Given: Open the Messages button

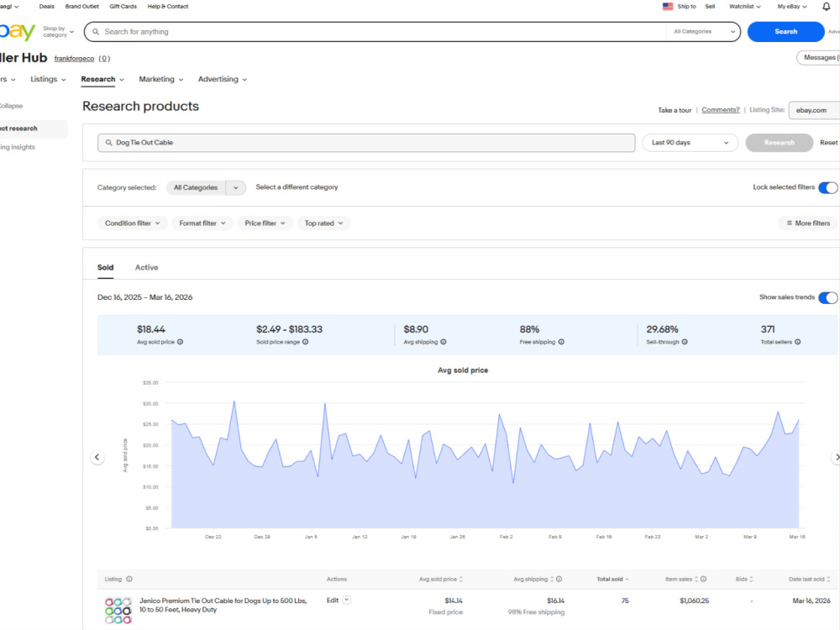Looking at the screenshot, I should 820,57.
